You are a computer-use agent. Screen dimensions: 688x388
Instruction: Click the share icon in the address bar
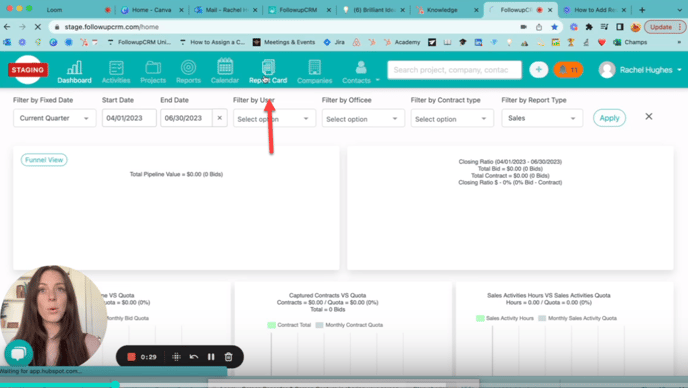pos(539,27)
